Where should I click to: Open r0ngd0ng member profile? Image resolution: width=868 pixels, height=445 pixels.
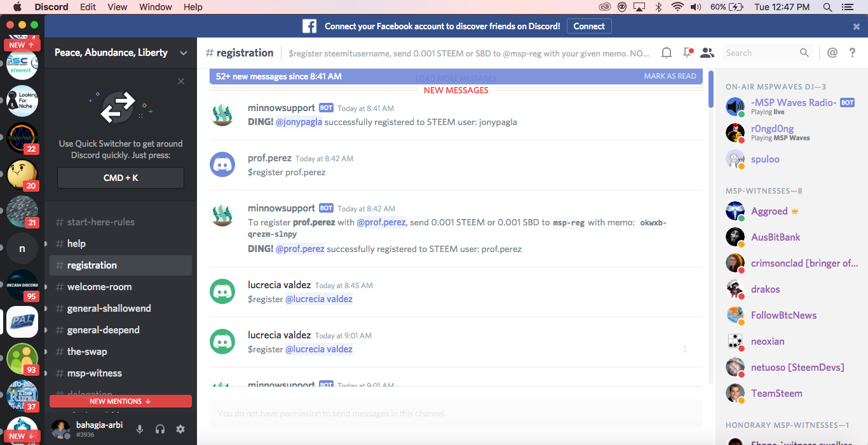pos(790,133)
